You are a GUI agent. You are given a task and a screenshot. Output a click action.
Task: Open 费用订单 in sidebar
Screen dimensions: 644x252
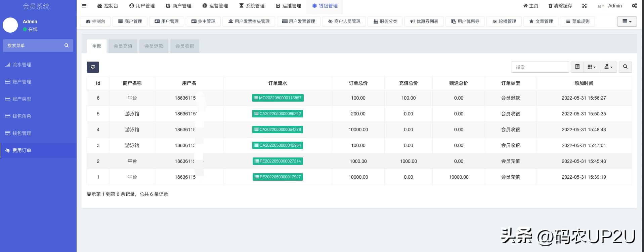tap(38, 150)
